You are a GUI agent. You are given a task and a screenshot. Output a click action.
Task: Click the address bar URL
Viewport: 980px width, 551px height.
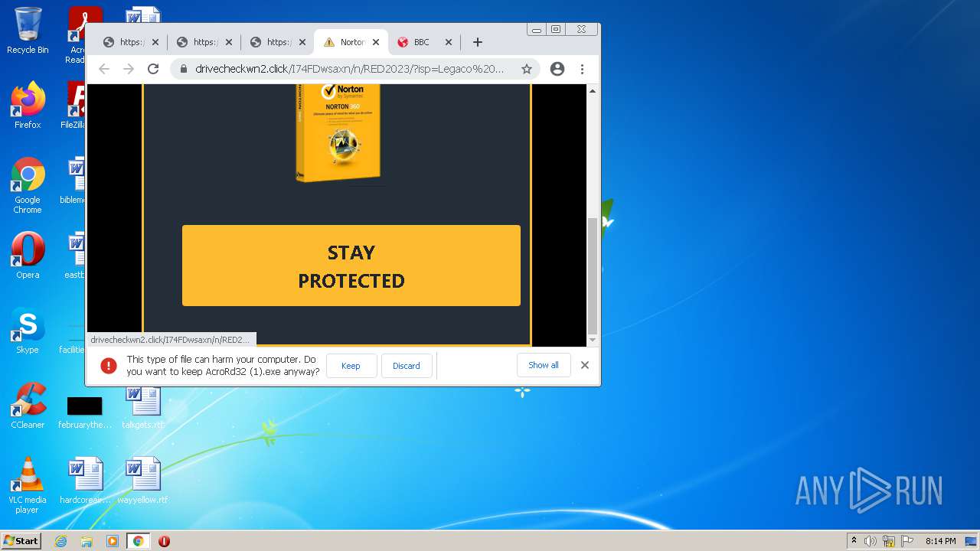(350, 69)
